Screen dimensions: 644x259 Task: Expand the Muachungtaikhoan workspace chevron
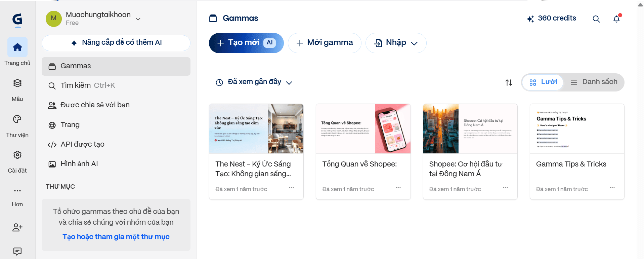[138, 19]
